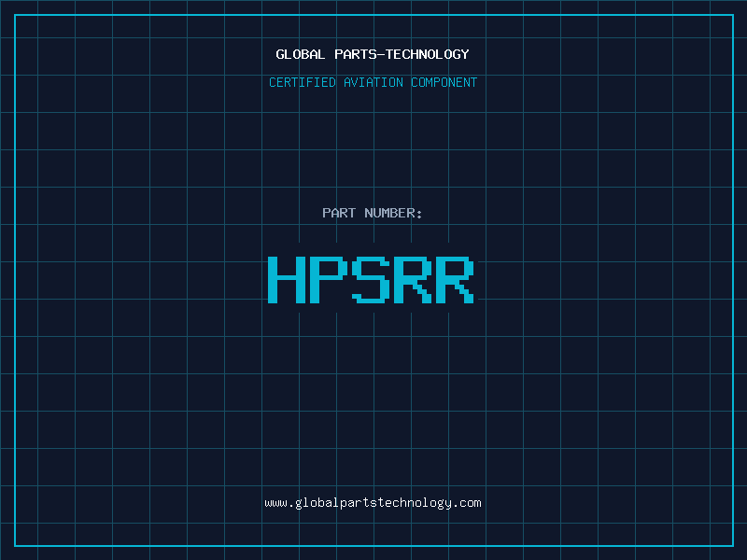Click the word PART in the label
The image size is (747, 560).
(x=339, y=213)
